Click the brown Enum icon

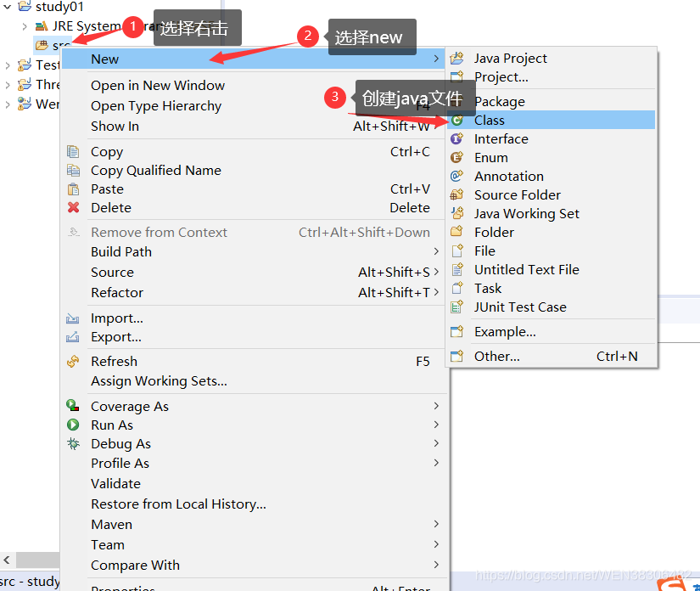coord(456,158)
